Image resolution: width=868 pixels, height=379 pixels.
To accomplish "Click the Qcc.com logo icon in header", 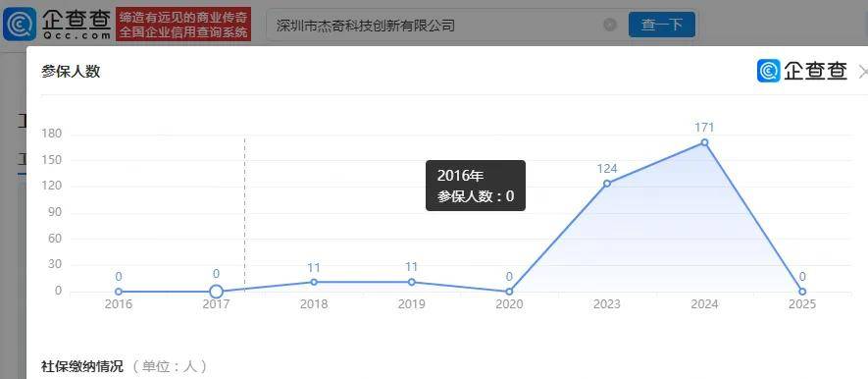I will pos(20,25).
